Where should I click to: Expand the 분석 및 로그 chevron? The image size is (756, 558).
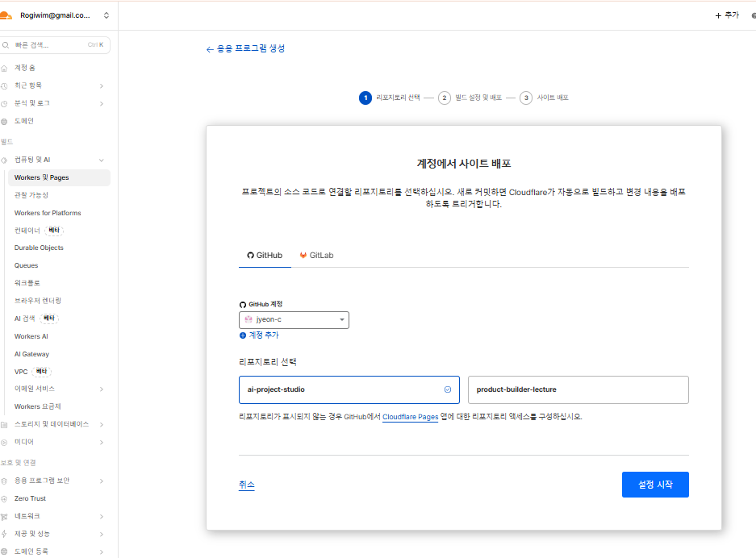[x=101, y=103]
